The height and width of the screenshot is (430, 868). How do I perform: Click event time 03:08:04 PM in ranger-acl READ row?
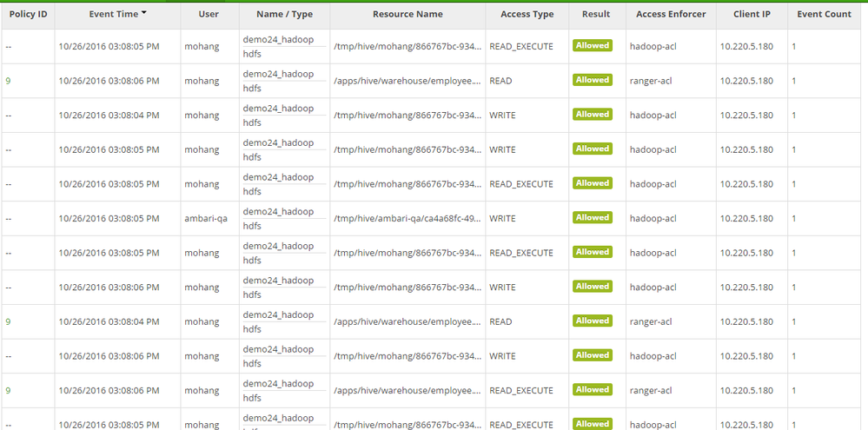pos(109,321)
